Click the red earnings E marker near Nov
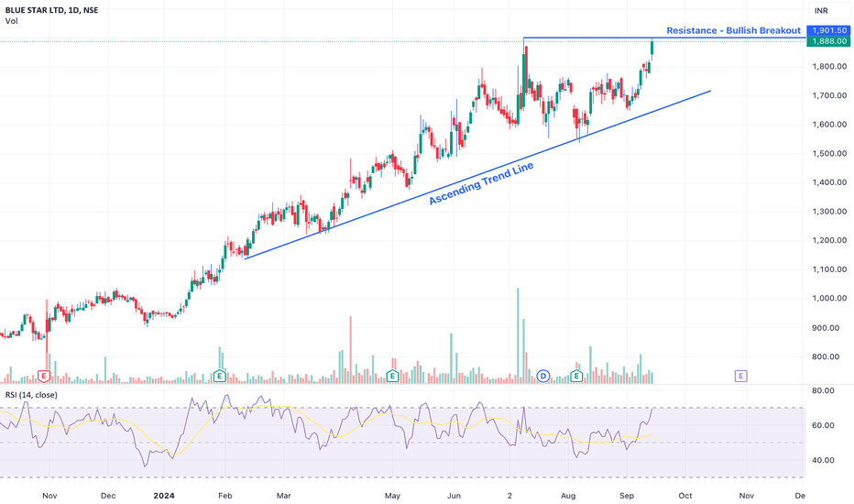The image size is (854, 504). point(44,376)
